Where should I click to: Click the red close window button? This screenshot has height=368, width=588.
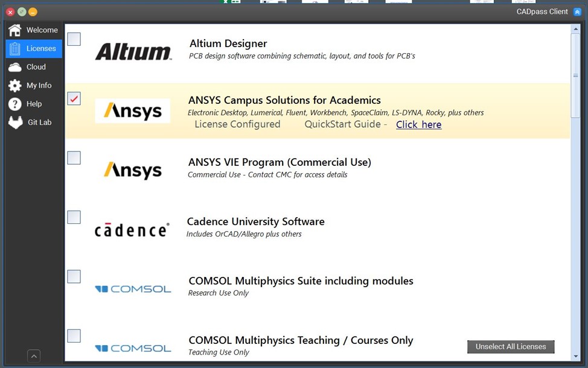[x=10, y=12]
